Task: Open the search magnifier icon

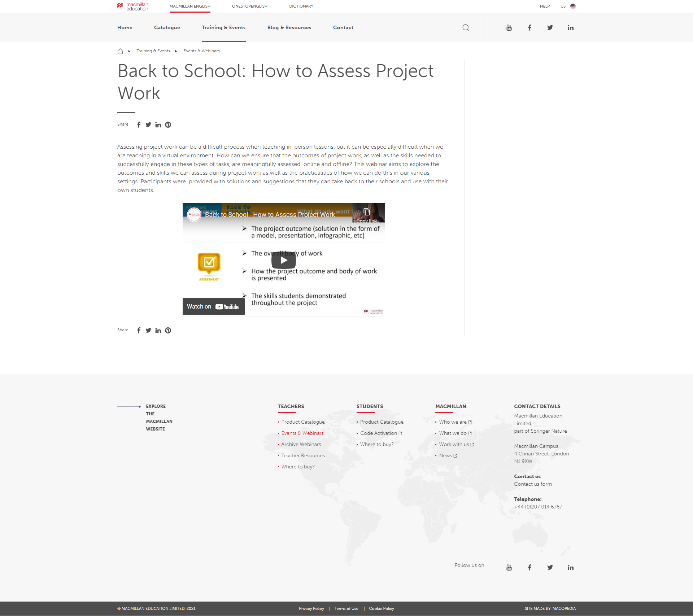Action: (x=466, y=28)
